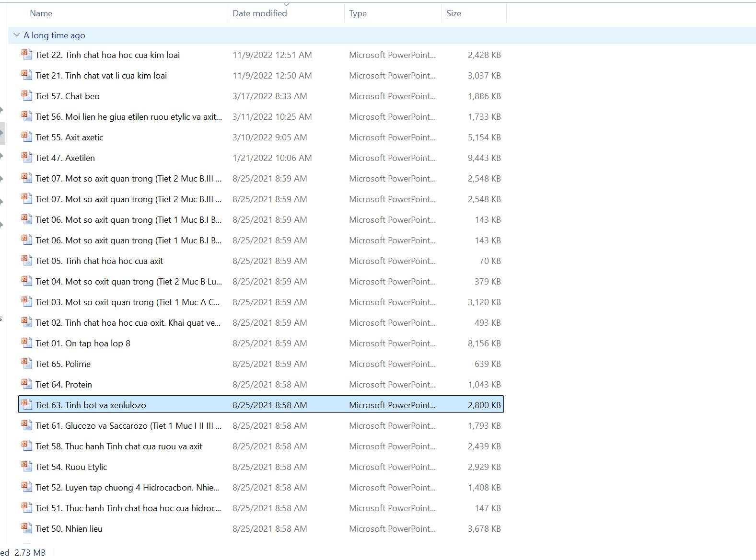The width and height of the screenshot is (756, 560).
Task: Click the 3,678 KB size value
Action: [x=484, y=529]
